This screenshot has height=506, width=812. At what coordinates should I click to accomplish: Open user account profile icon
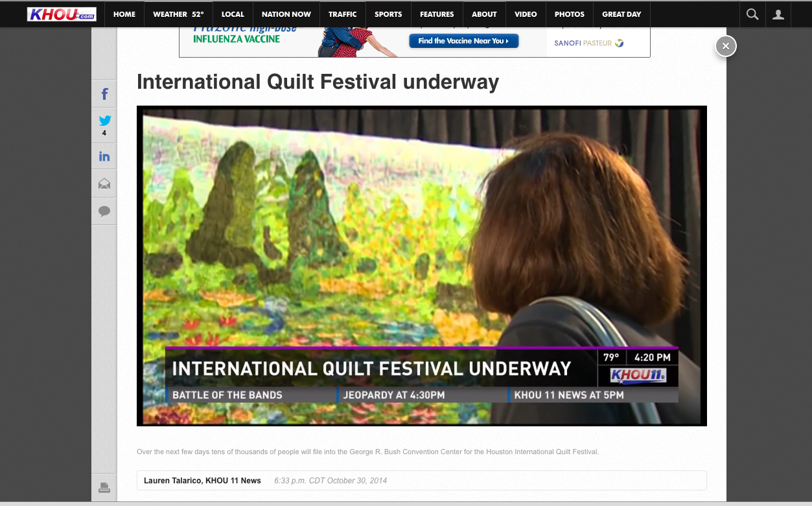778,14
